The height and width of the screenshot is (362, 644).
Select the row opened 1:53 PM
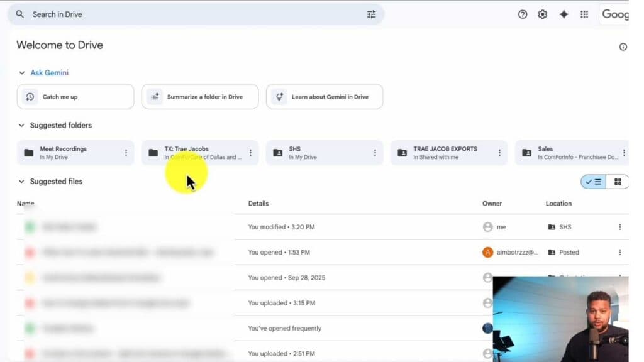[x=323, y=253]
